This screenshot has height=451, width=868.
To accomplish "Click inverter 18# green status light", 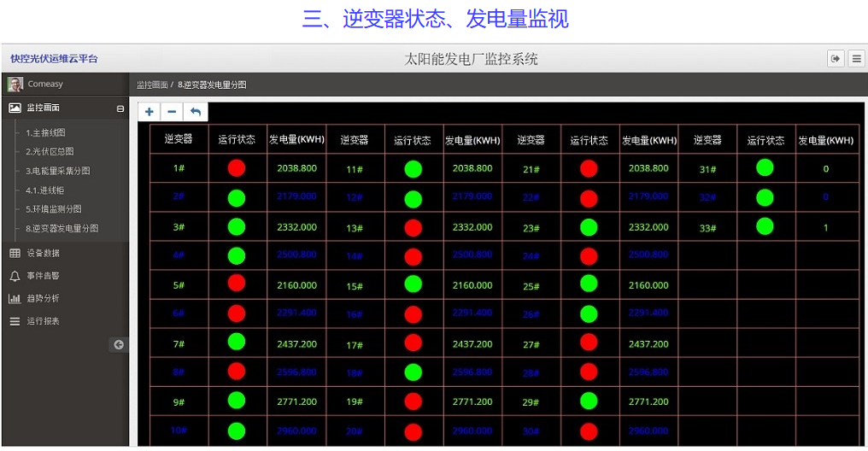I will (x=413, y=372).
